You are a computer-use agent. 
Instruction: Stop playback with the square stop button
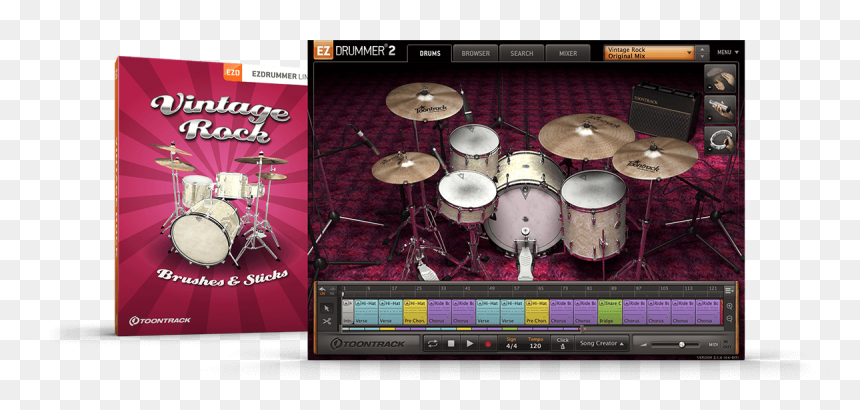(x=451, y=344)
